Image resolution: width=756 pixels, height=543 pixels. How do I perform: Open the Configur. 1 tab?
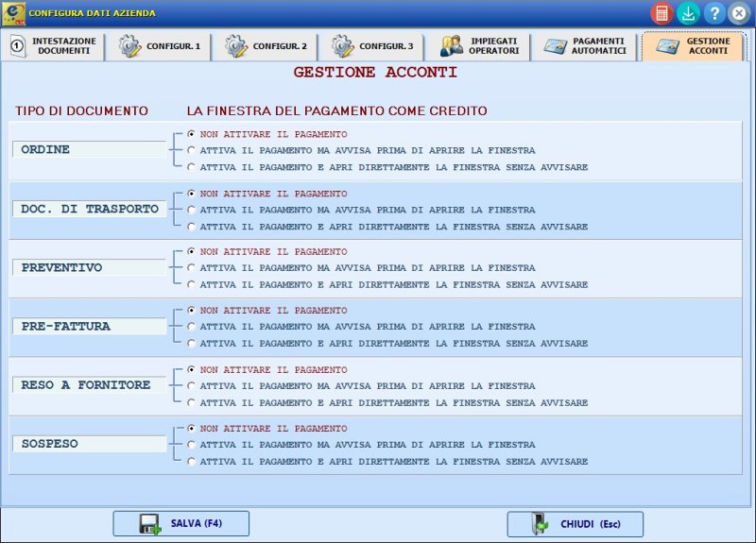point(158,46)
